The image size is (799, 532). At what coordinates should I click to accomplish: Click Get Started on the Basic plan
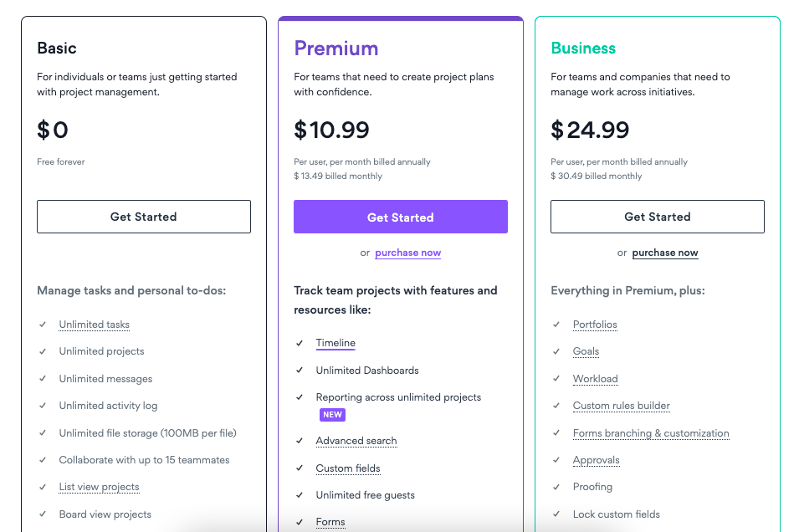pyautogui.click(x=143, y=216)
